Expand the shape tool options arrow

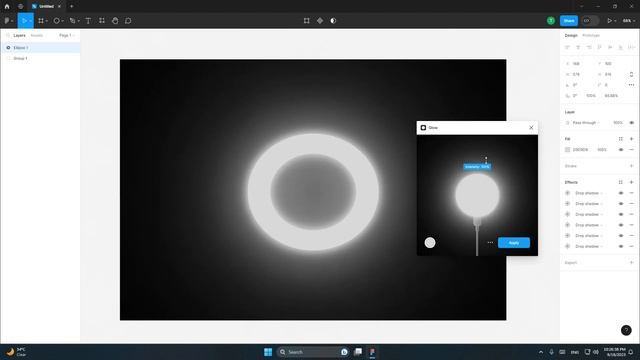click(x=62, y=21)
